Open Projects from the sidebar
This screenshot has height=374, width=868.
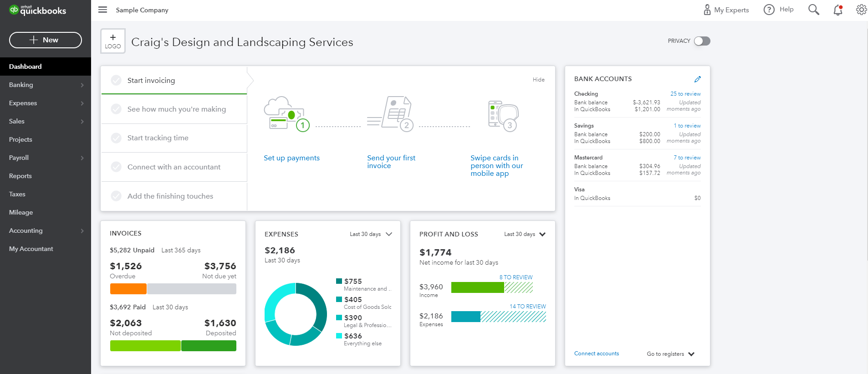[x=46, y=139]
